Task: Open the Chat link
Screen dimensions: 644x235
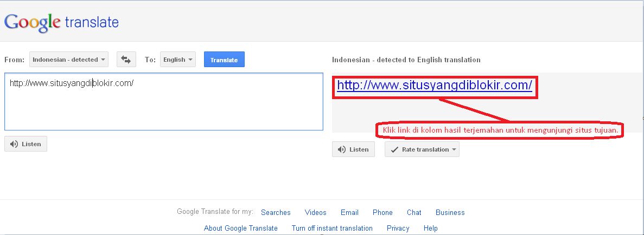Action: pos(414,212)
